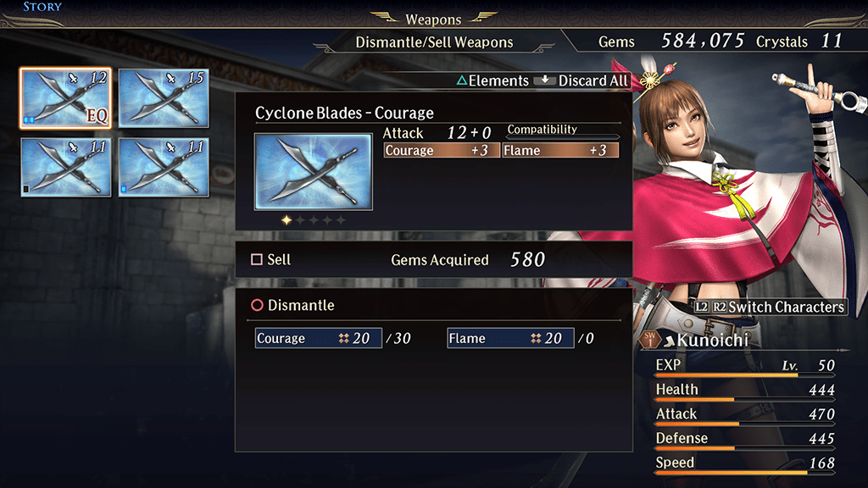868x488 pixels.
Task: Click the Flame +3 attribute bar
Action: pyautogui.click(x=560, y=151)
